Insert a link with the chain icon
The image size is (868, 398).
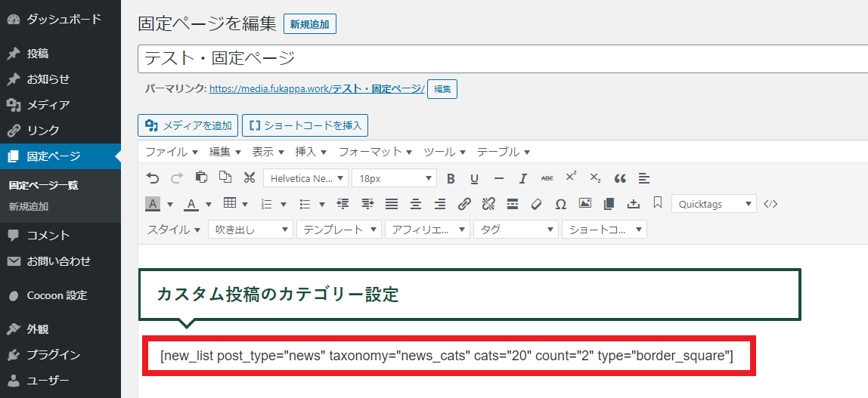(464, 204)
